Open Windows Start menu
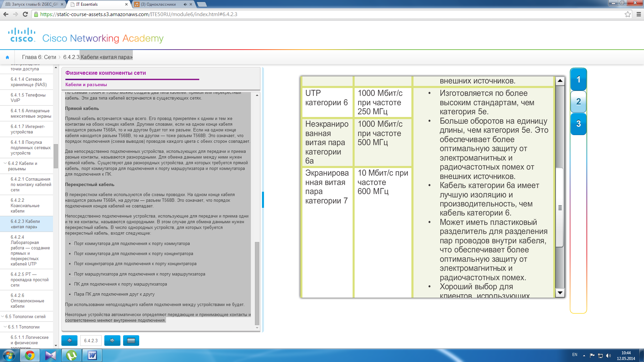The width and height of the screenshot is (644, 362). tap(9, 355)
